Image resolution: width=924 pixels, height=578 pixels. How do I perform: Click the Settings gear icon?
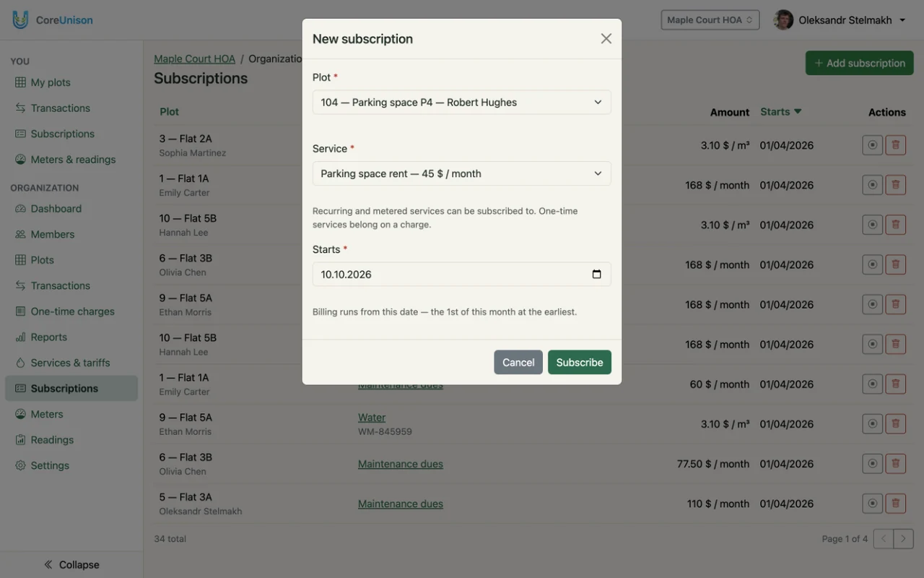click(20, 466)
